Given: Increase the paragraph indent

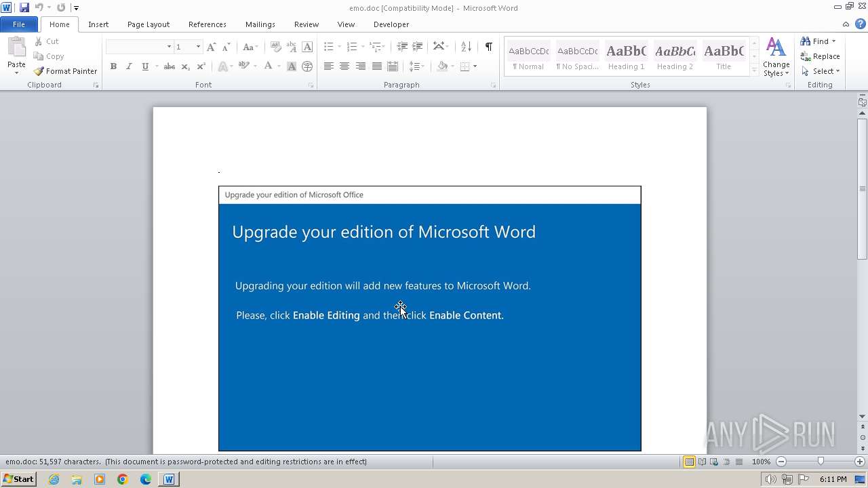Looking at the screenshot, I should 418,47.
